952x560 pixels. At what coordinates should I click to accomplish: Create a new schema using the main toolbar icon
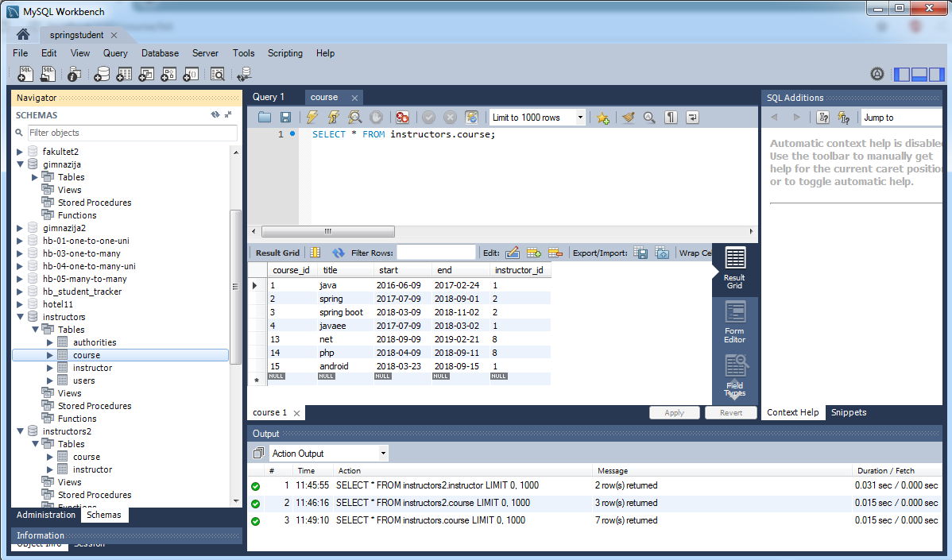tap(102, 74)
